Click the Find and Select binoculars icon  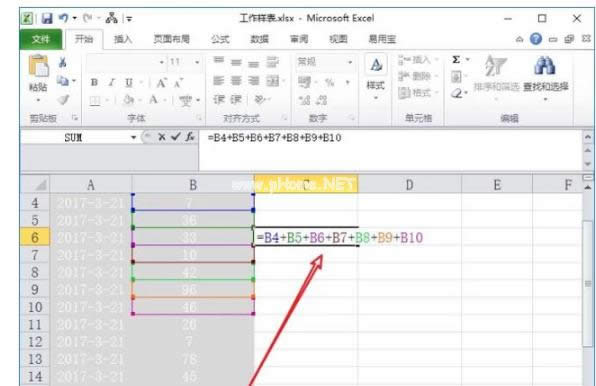pyautogui.click(x=545, y=65)
